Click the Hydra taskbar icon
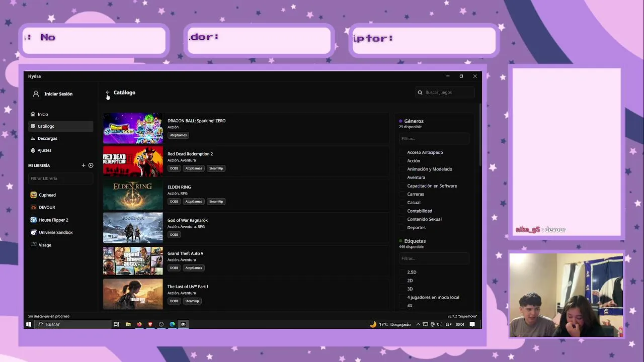This screenshot has height=362, width=644. pos(183,324)
